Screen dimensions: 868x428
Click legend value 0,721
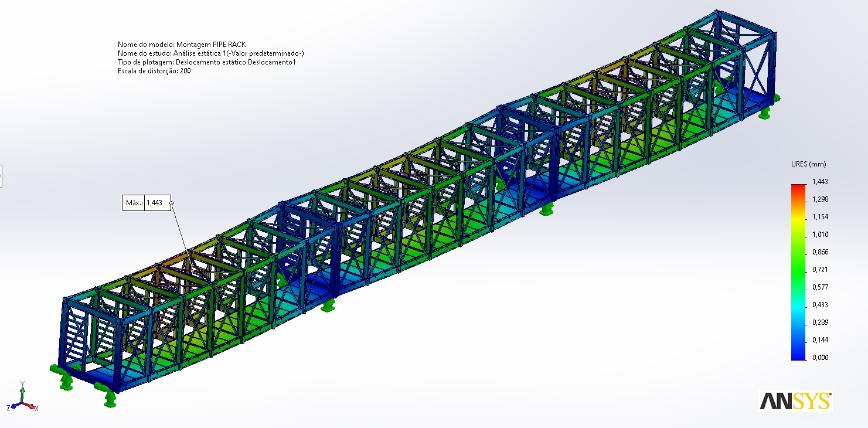coord(820,270)
